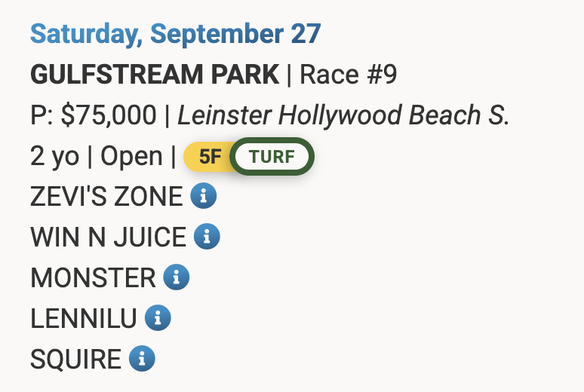The height and width of the screenshot is (392, 584).
Task: Click info icon next to WIN N JUICE
Action: (x=207, y=237)
